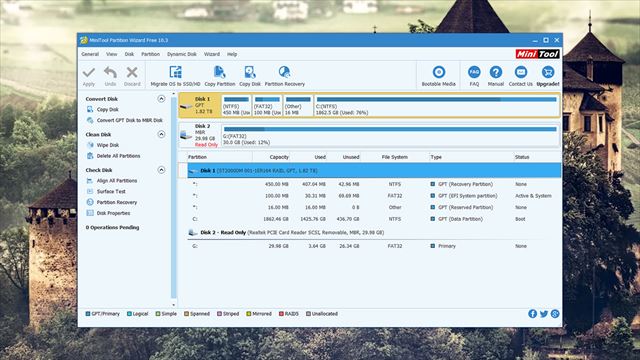Screen dimensions: 640x360
Task: Open the Wizard menu
Action: 212,54
